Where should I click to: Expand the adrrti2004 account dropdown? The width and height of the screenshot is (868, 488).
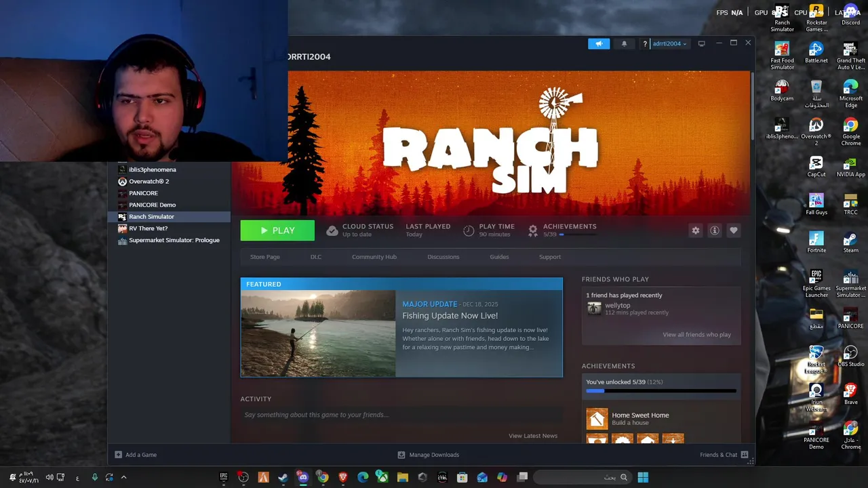pos(669,43)
